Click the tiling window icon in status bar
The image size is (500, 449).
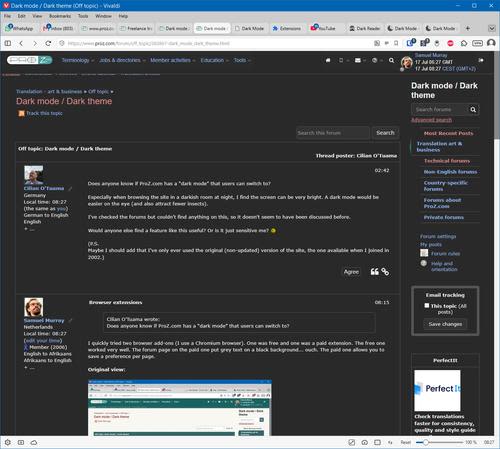[x=377, y=442]
